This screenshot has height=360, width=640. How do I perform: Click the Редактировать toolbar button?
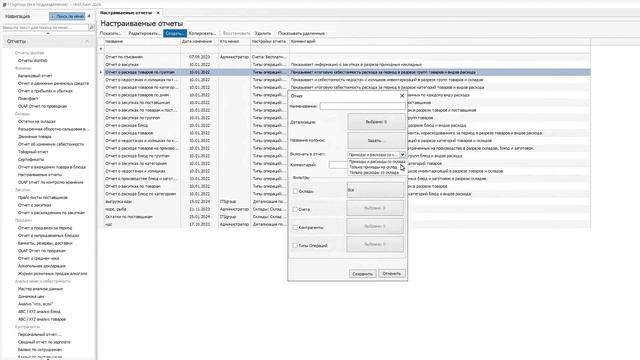[x=144, y=33]
